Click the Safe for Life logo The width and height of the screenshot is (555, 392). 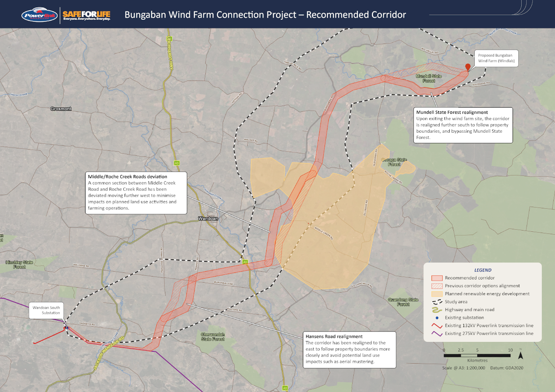tap(86, 15)
